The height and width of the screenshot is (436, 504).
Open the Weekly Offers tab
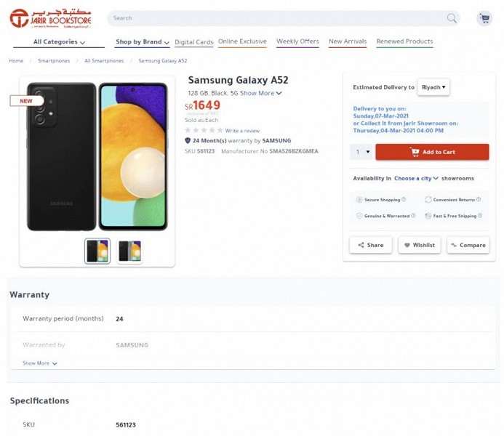[x=297, y=41]
